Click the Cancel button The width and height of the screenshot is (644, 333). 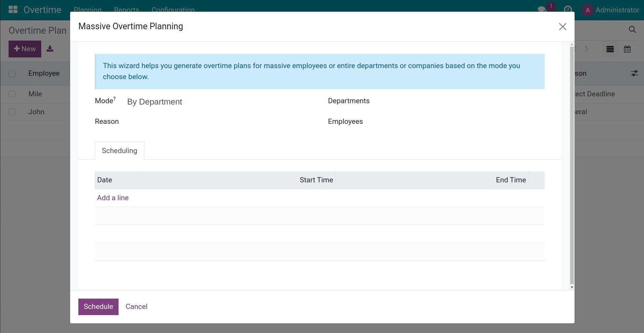(x=136, y=307)
